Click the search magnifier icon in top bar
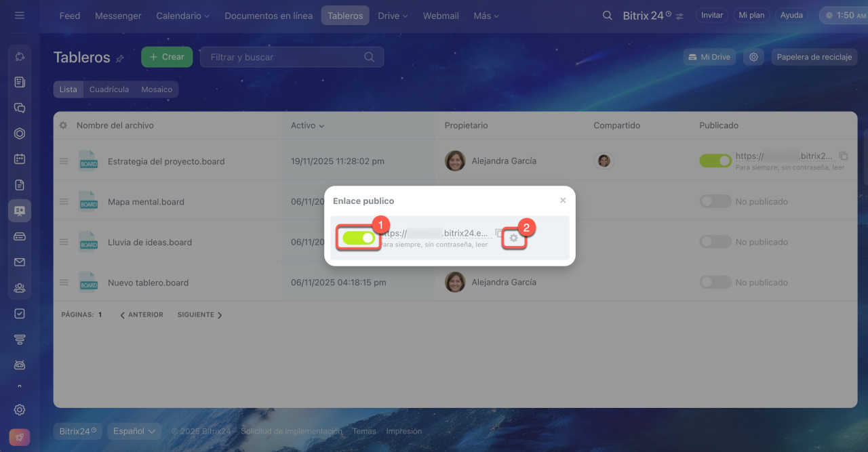This screenshot has height=452, width=868. pos(608,16)
